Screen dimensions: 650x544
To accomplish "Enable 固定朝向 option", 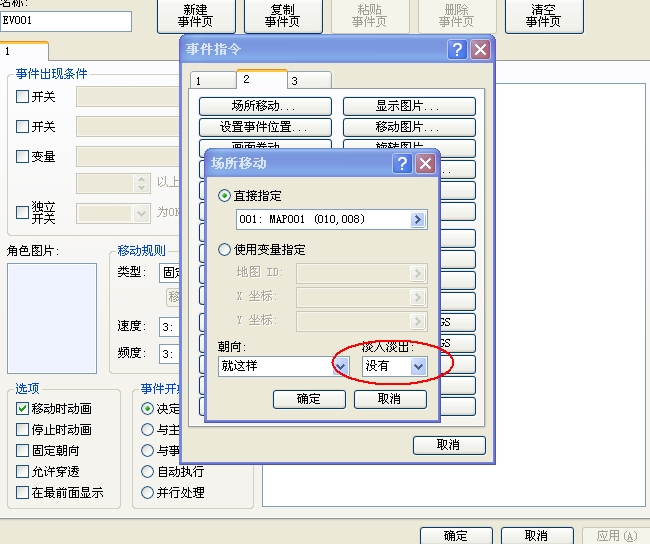I will 22,450.
